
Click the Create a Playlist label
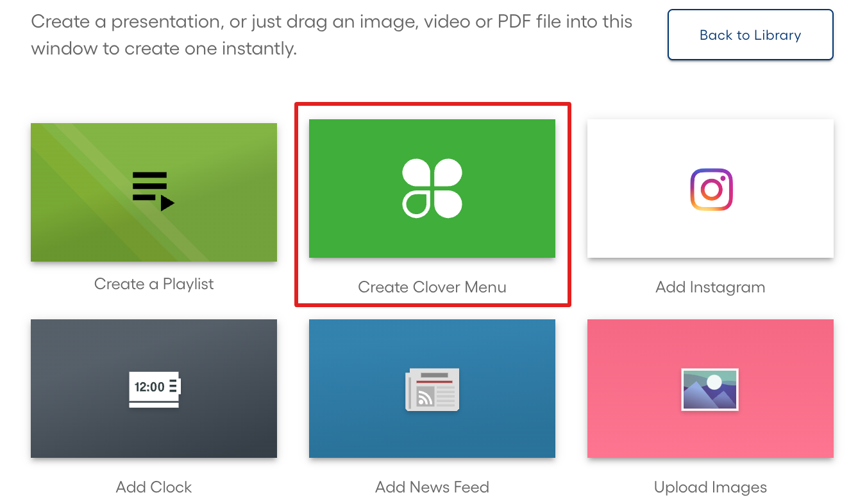point(154,283)
